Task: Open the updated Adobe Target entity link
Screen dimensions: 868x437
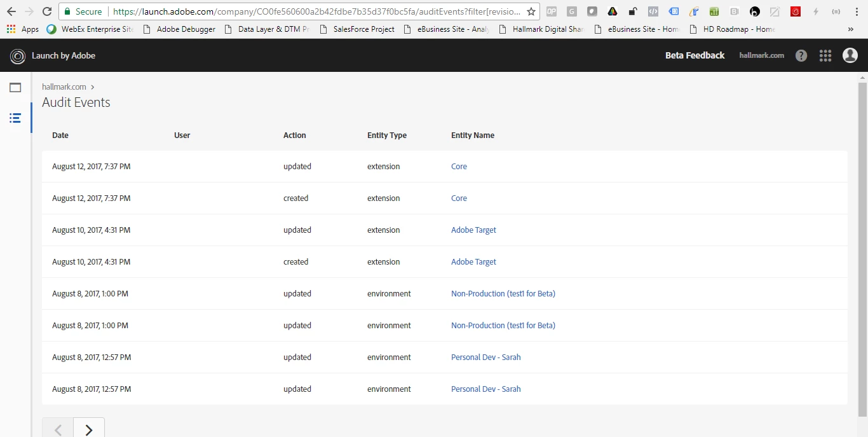Action: pos(473,230)
